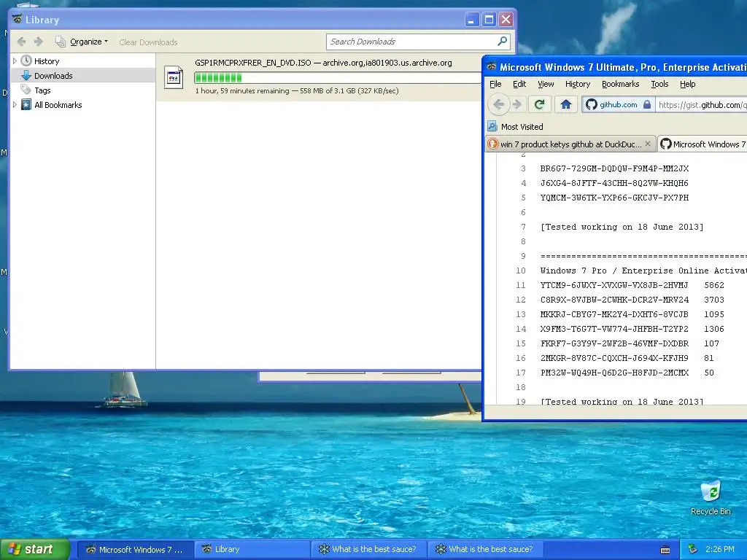Open first What is the best sauce taskbar item
Screen dimensions: 747x560
tap(369, 550)
